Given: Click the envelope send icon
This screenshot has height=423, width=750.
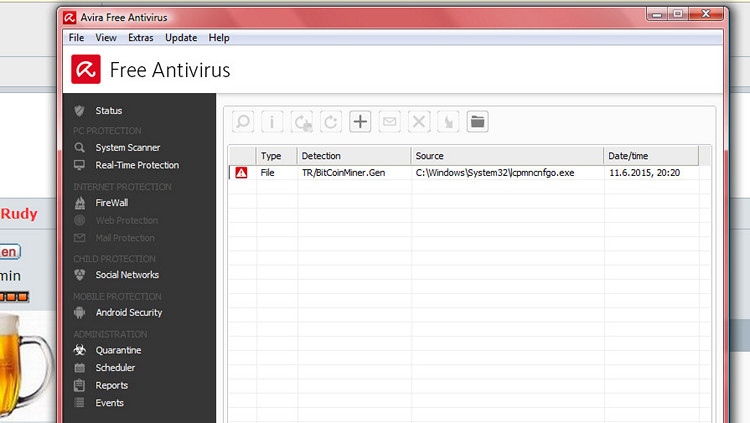Looking at the screenshot, I should coord(390,122).
